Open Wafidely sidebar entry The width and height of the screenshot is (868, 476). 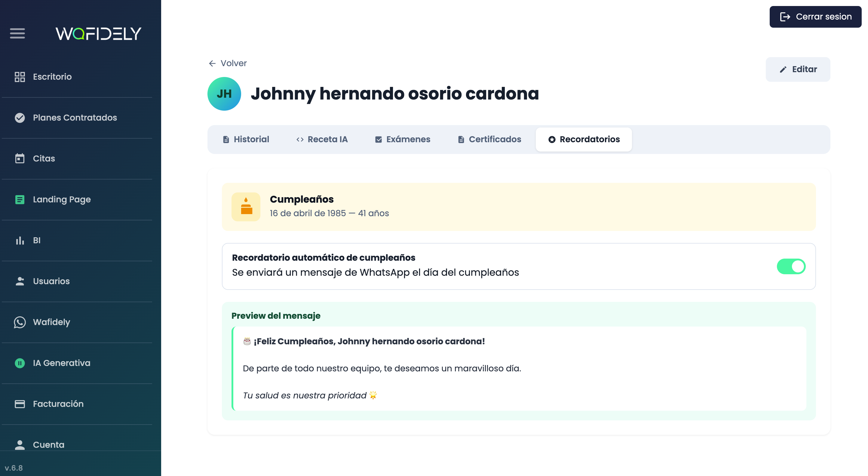[x=77, y=322]
